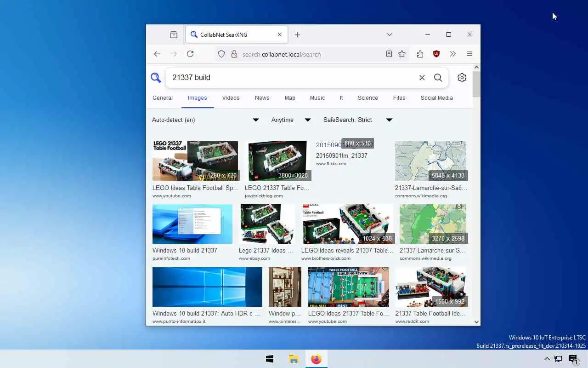Show hidden system tray icons
The image size is (588, 368).
(547, 359)
